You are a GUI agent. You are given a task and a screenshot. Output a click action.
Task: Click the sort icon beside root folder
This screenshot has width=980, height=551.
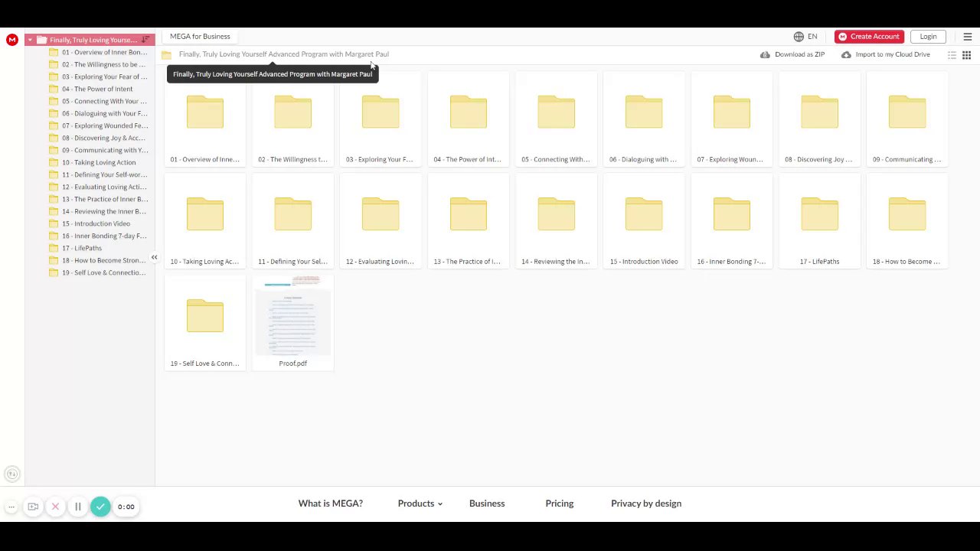[145, 40]
